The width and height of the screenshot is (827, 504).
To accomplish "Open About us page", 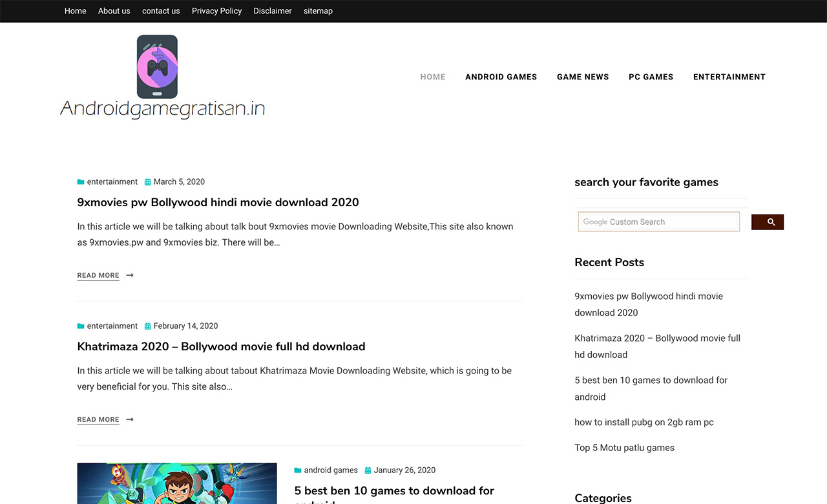I will coord(114,11).
